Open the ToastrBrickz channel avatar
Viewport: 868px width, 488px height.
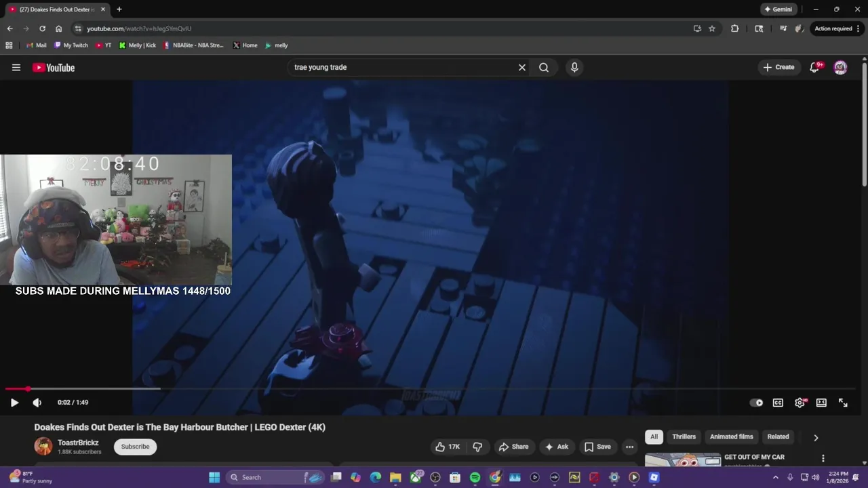click(43, 447)
